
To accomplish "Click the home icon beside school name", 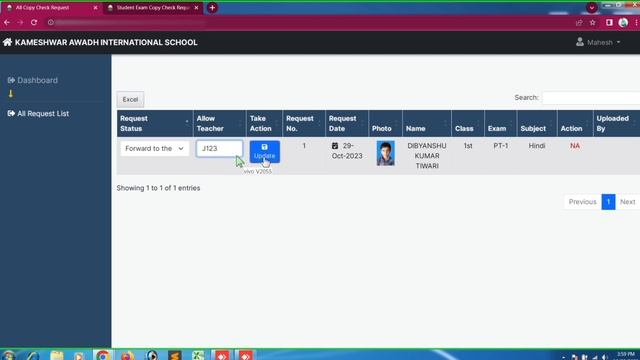I will coord(7,42).
